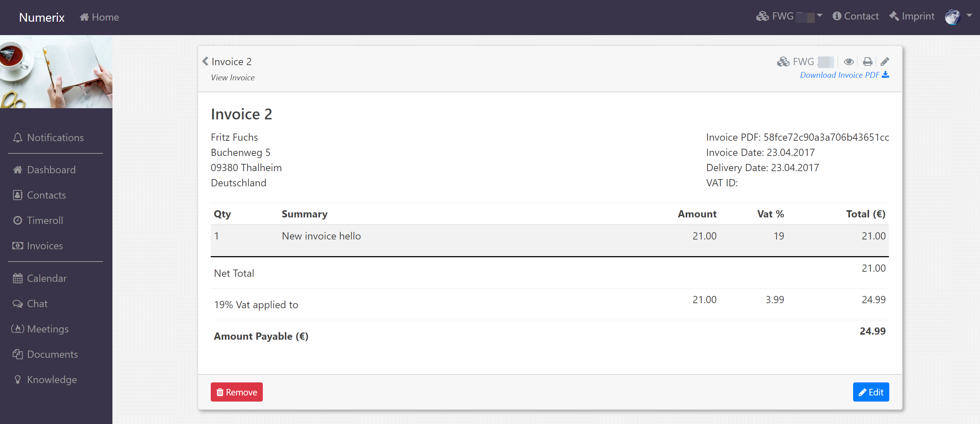This screenshot has width=980, height=424.
Task: Click the Invoice 2 breadcrumb title
Action: pos(231,61)
